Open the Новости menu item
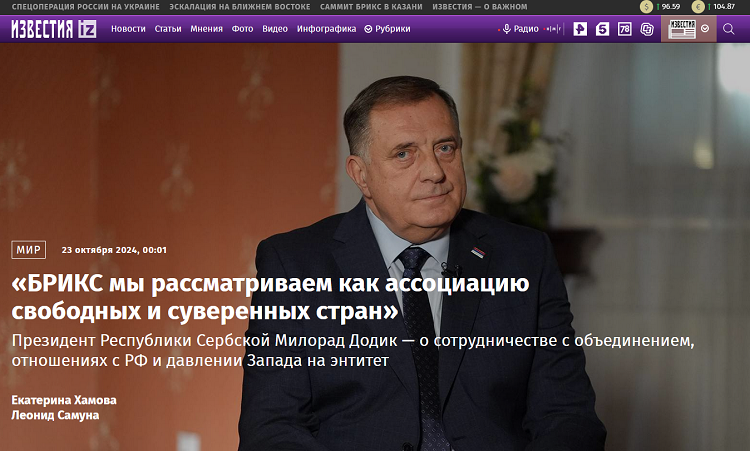This screenshot has width=750, height=451. click(128, 29)
